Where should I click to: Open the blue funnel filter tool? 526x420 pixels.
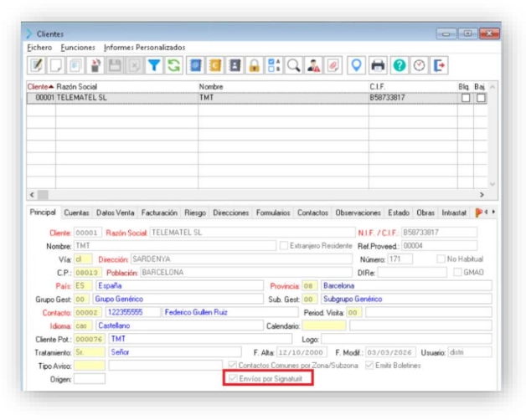[154, 65]
